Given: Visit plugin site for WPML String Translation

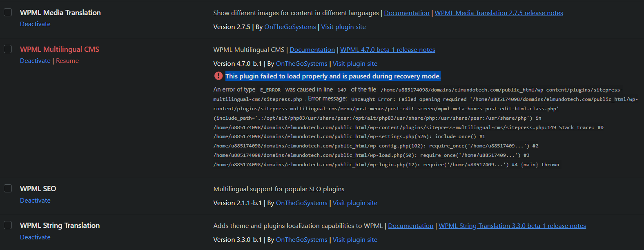Looking at the screenshot, I should [x=355, y=240].
